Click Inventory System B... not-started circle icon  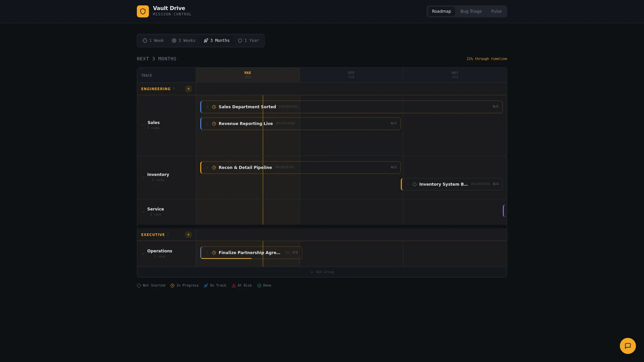click(x=415, y=184)
